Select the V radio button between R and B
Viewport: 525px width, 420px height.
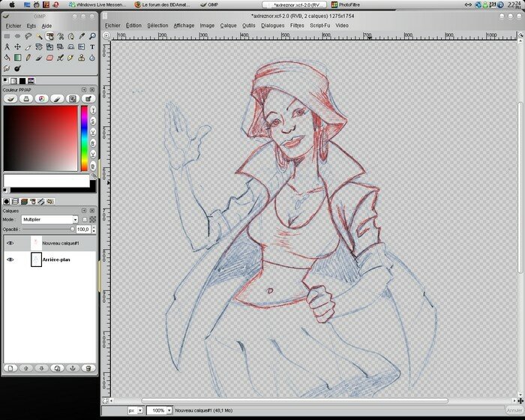pyautogui.click(x=93, y=154)
